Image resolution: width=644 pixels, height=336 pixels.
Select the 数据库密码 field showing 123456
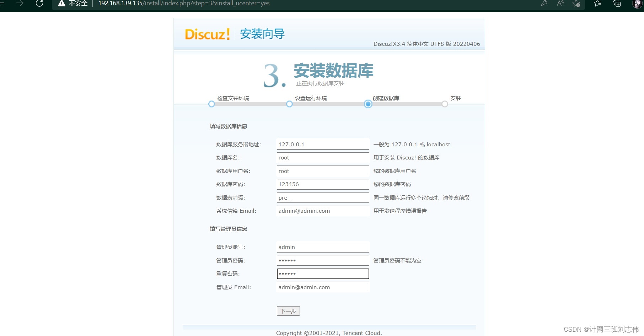[x=322, y=184]
